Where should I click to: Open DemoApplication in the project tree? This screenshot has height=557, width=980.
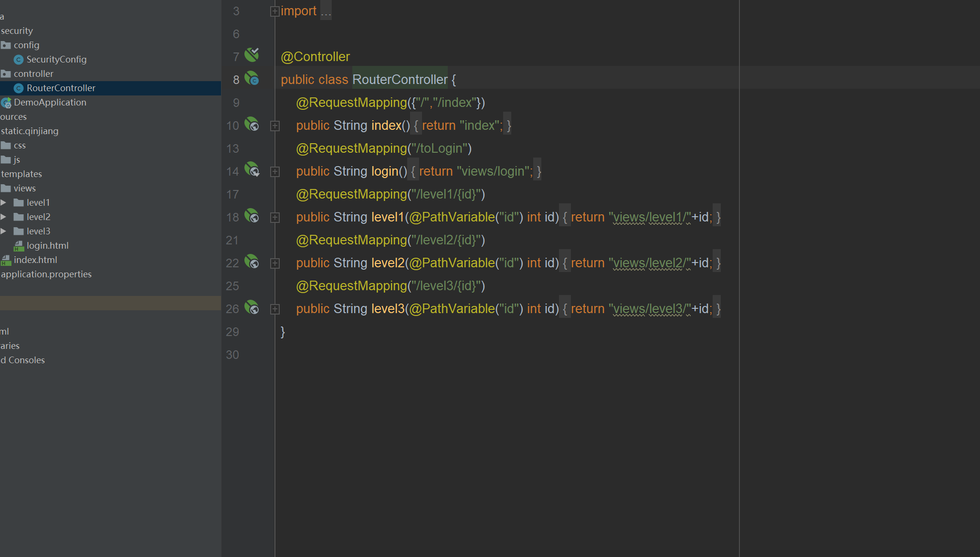pyautogui.click(x=50, y=103)
